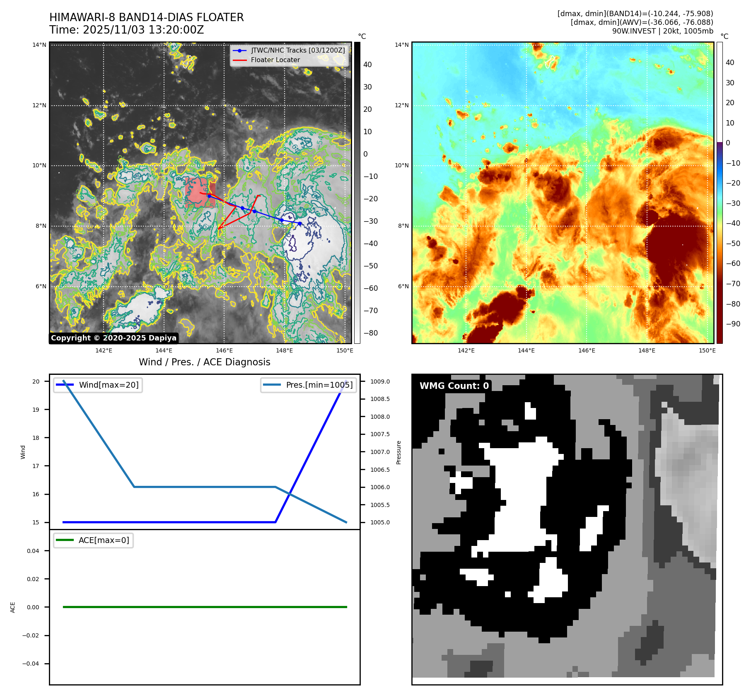Click the HIMAWARI-8 BAND14-DIAS FLOATER title

coord(147,17)
